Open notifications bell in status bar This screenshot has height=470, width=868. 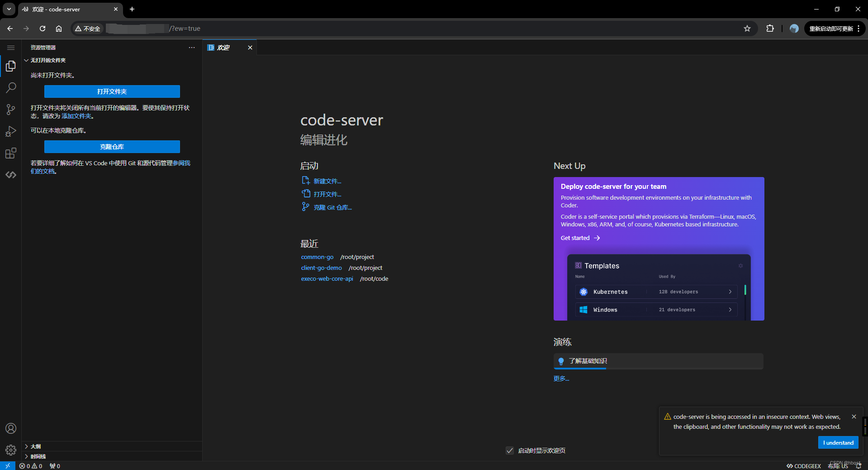click(859, 466)
